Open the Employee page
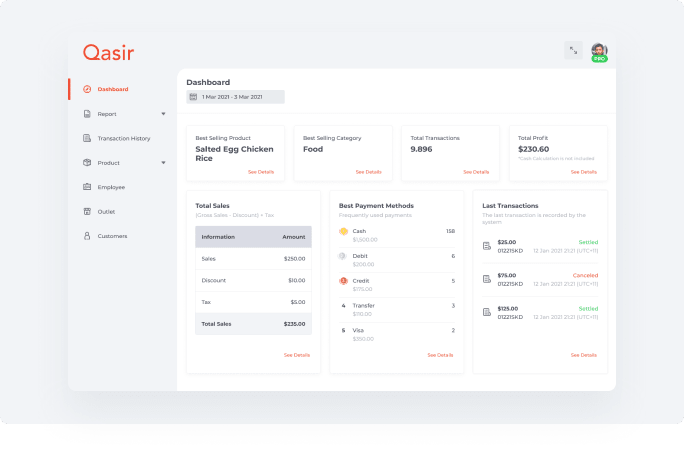 (x=111, y=187)
